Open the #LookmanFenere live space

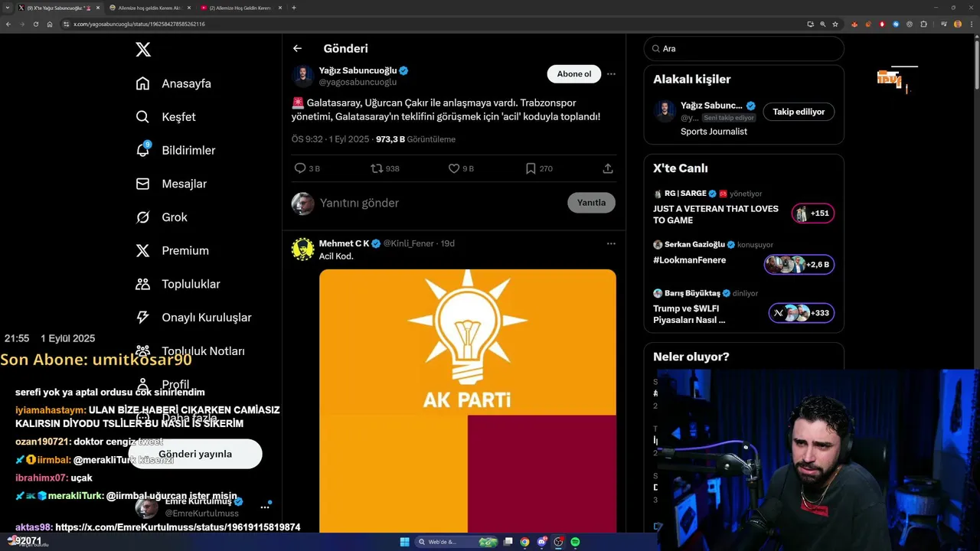tap(689, 260)
